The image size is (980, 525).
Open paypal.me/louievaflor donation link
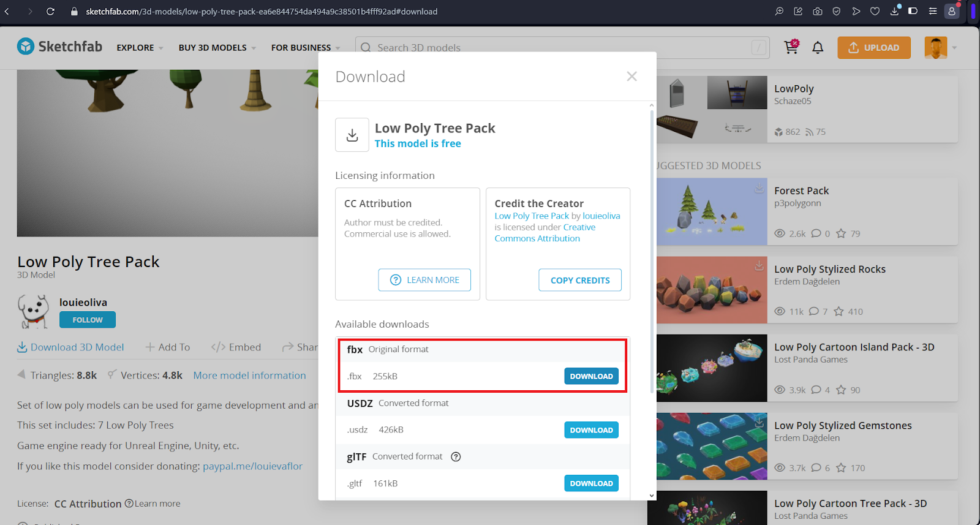coord(252,466)
